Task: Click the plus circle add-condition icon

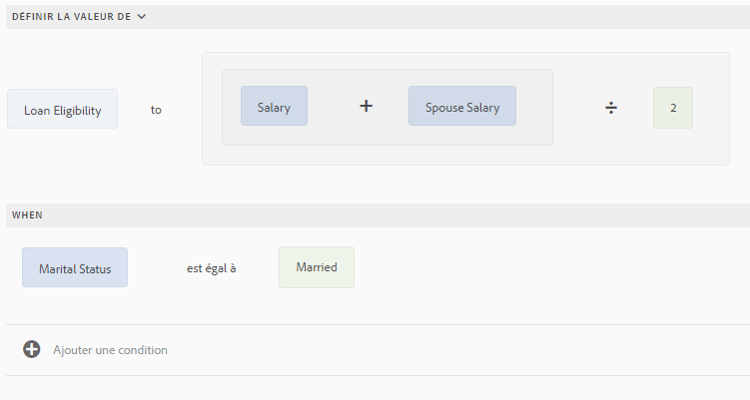Action: [x=32, y=350]
